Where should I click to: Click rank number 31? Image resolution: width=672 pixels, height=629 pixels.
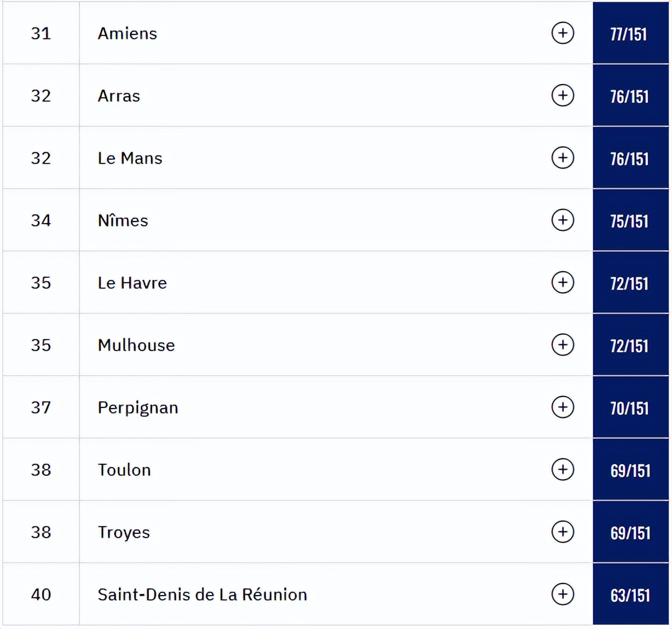[x=41, y=33]
